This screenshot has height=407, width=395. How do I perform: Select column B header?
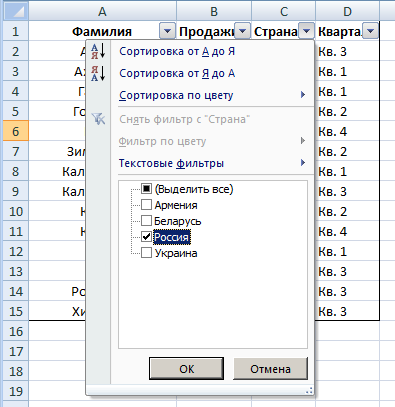click(214, 11)
